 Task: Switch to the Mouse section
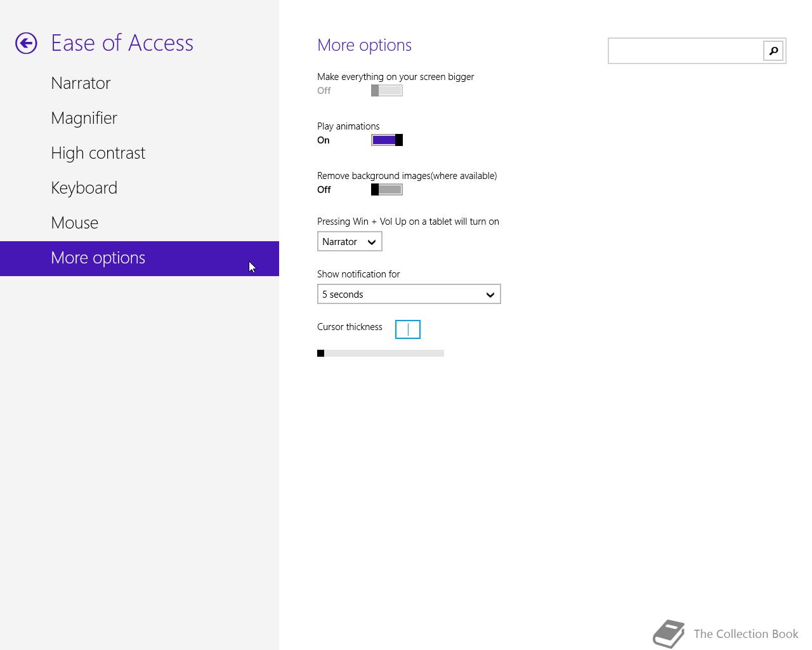[x=74, y=223]
